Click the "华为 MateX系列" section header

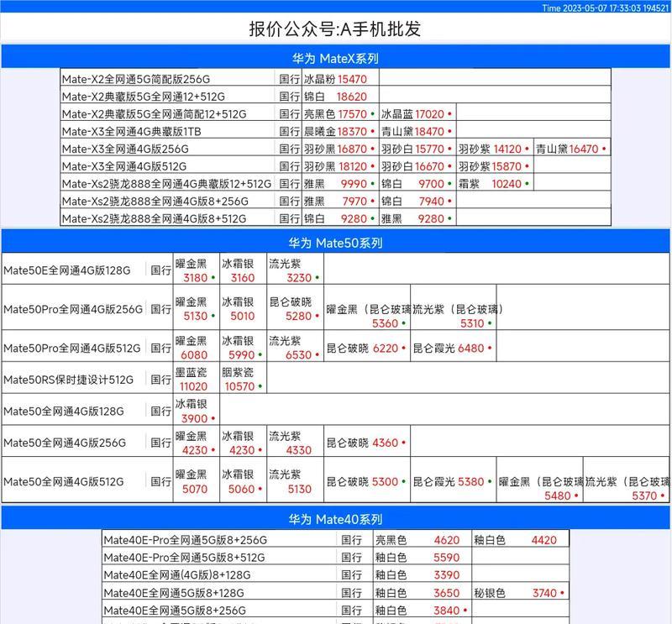335,58
